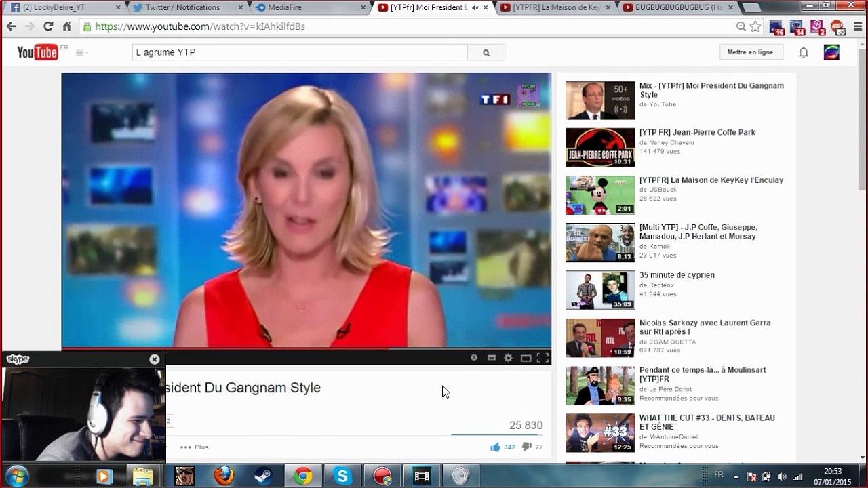
Task: Open WHAT THE CUT #33 video
Action: 707,422
